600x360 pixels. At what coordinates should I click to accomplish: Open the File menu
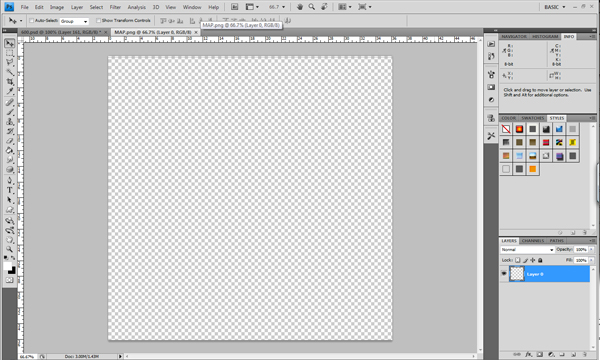click(x=24, y=7)
